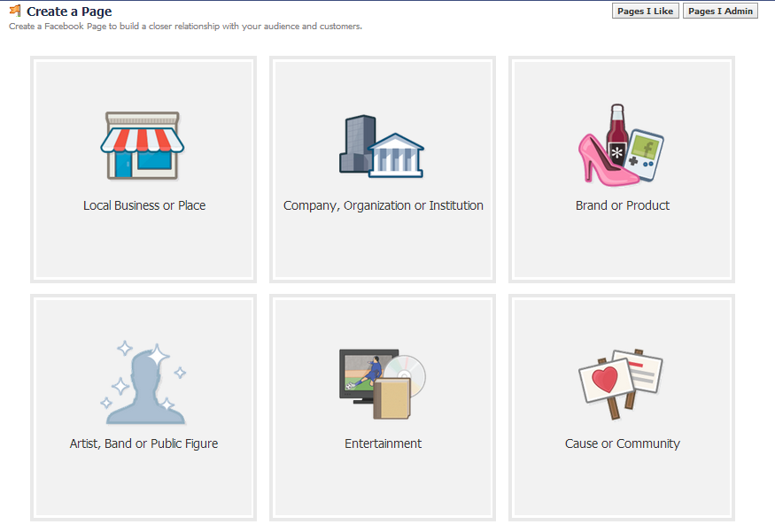Image resolution: width=775 pixels, height=532 pixels.
Task: Select the Entertainment page category
Action: [x=382, y=407]
